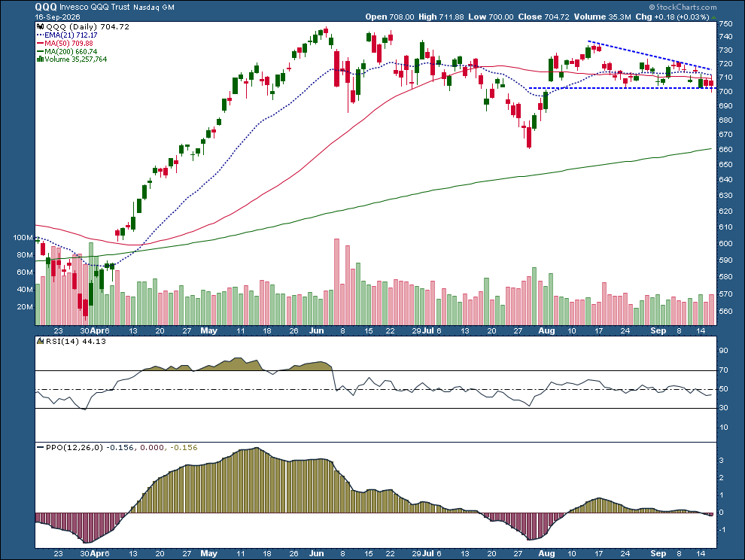
Task: Click the 10 label on the RSI axis
Action: (724, 428)
